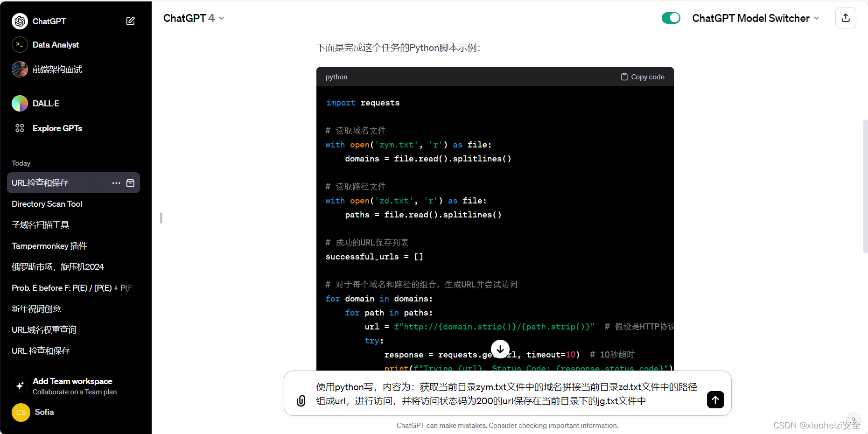Image resolution: width=868 pixels, height=434 pixels.
Task: Open the help question mark icon
Action: point(854,420)
